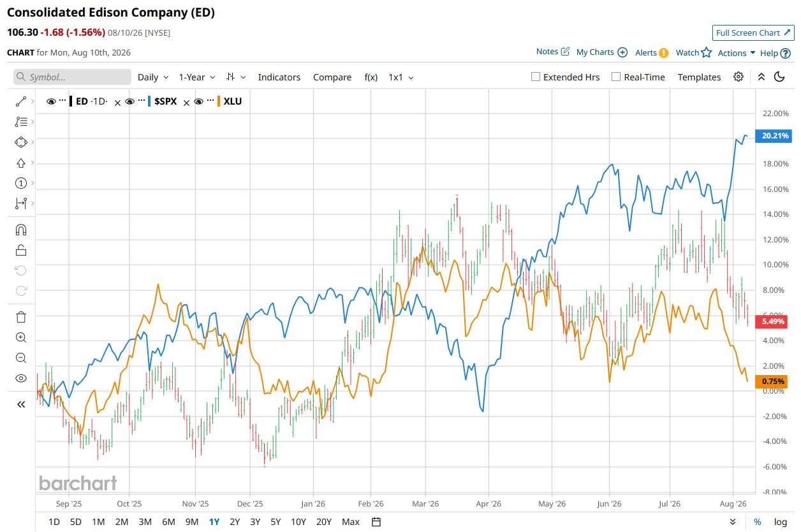The image size is (801, 532).
Task: Select the up arrow marker tool
Action: (20, 163)
